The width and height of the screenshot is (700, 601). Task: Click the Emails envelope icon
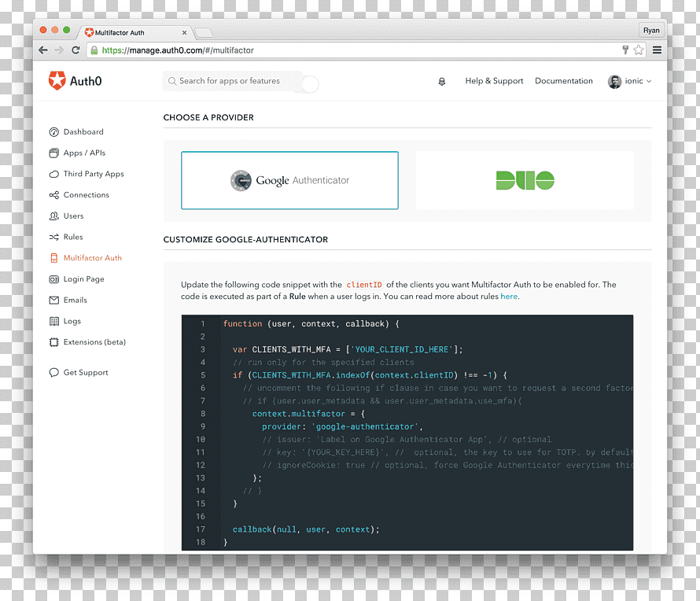pyautogui.click(x=53, y=300)
